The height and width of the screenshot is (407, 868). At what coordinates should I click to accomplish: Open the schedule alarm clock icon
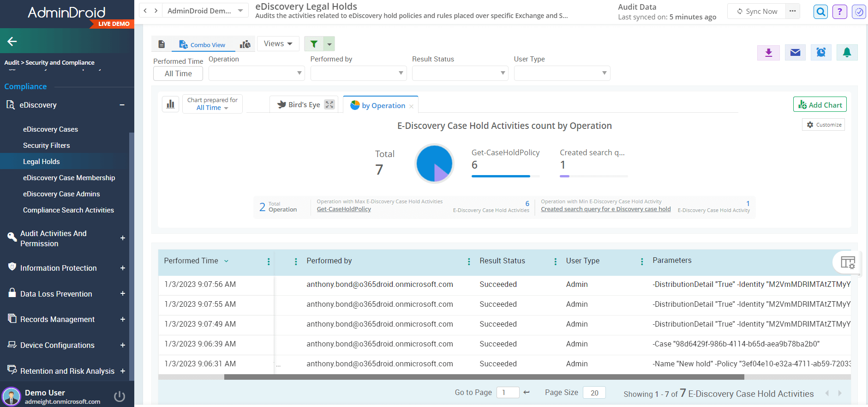[x=821, y=53]
